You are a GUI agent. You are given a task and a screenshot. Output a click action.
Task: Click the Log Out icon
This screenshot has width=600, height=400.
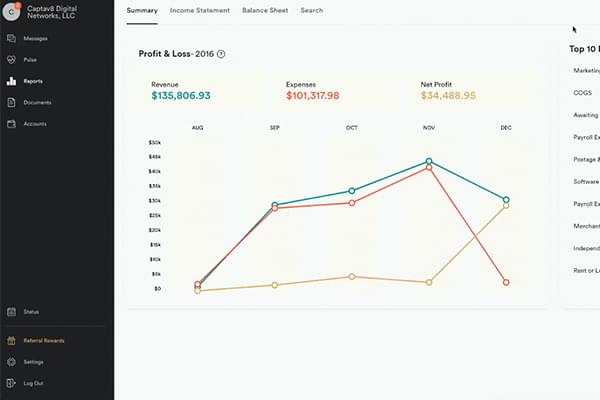pos(11,383)
